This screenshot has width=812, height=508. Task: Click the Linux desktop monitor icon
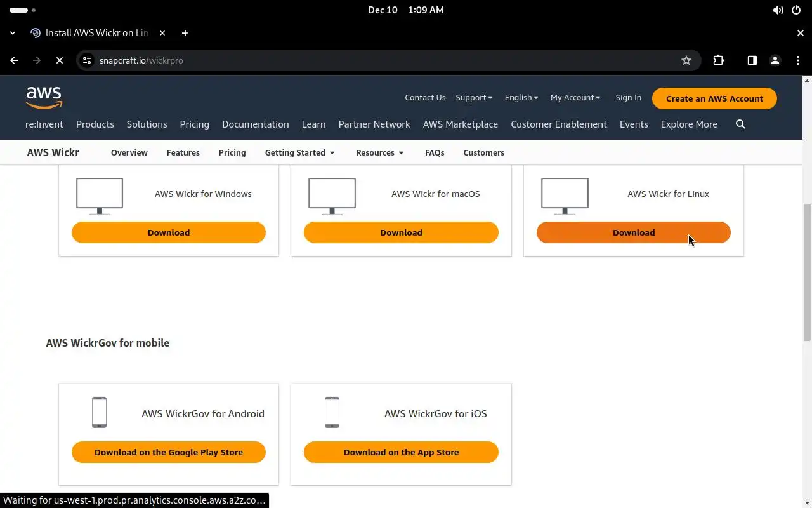(x=565, y=196)
